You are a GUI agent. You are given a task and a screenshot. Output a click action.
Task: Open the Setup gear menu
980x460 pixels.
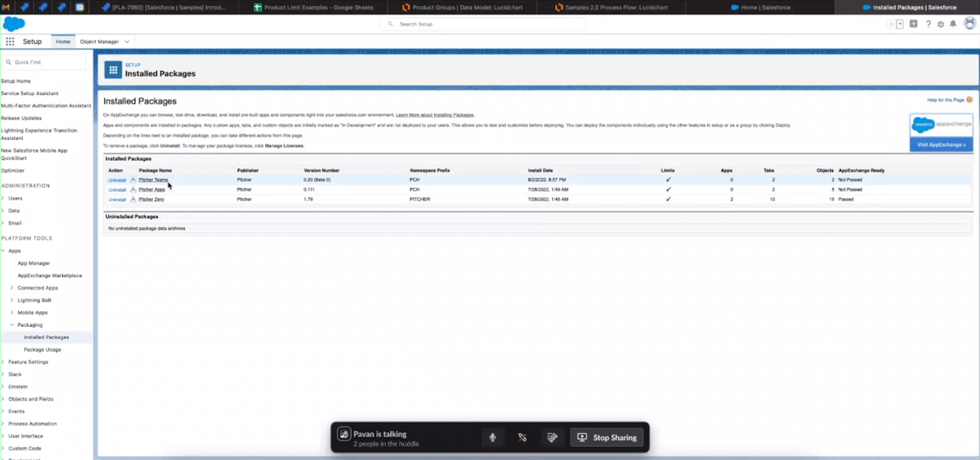pyautogui.click(x=941, y=24)
